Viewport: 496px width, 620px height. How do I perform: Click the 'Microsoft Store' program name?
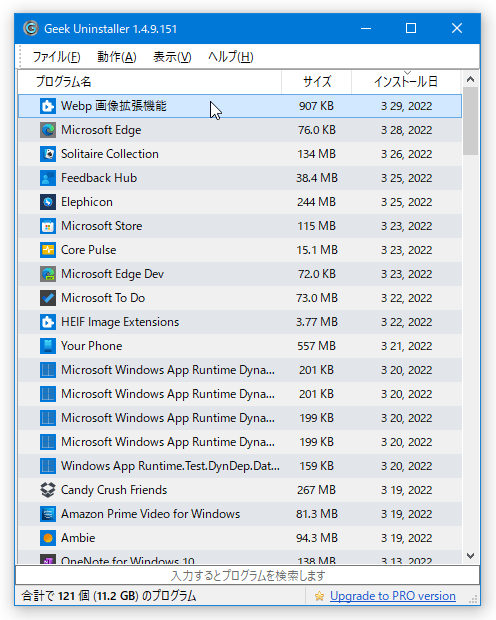coord(102,226)
